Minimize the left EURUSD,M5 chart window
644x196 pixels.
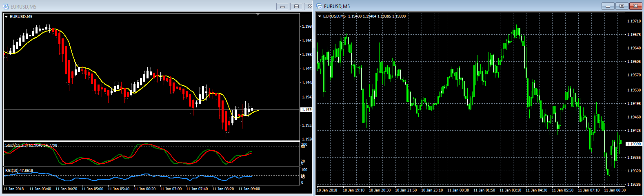pos(282,6)
